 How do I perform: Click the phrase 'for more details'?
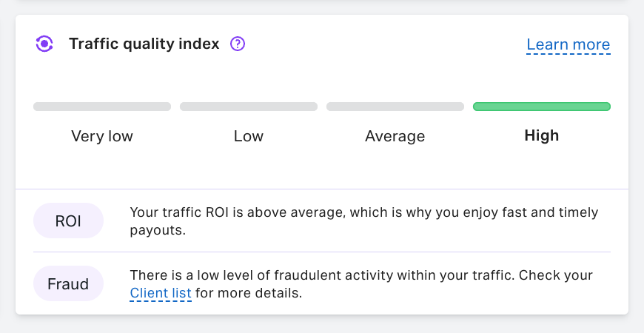pyautogui.click(x=249, y=294)
